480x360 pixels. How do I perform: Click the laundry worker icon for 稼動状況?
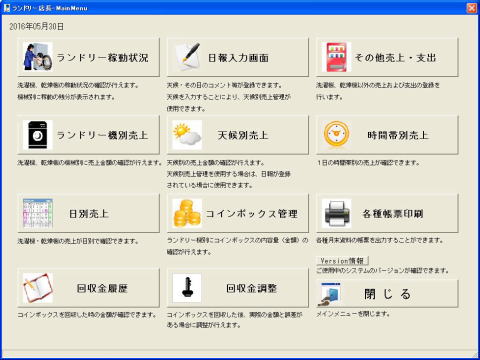click(38, 57)
